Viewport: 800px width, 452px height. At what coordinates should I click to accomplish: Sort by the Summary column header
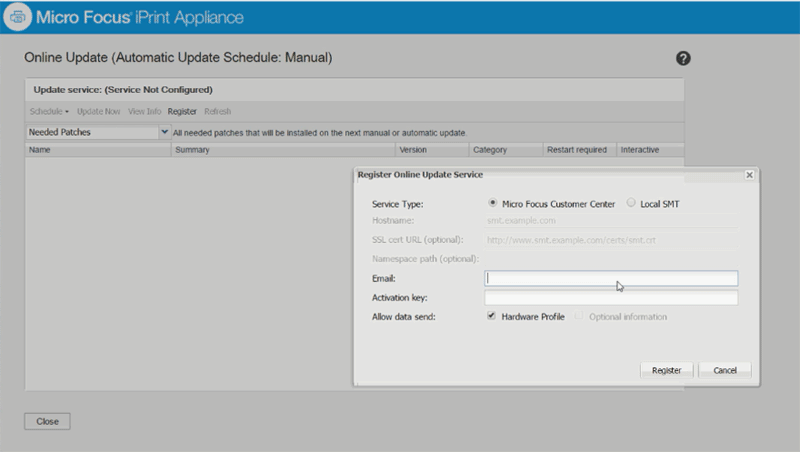coord(283,150)
